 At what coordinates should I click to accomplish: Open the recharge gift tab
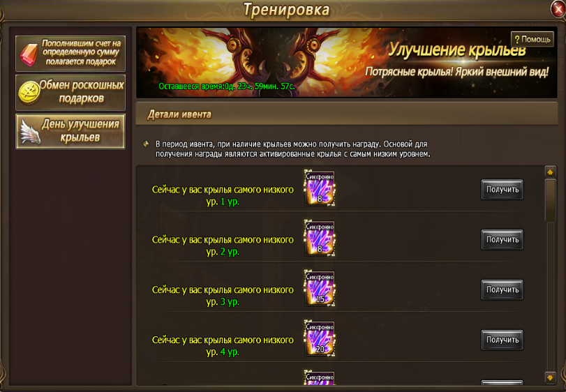(x=70, y=54)
